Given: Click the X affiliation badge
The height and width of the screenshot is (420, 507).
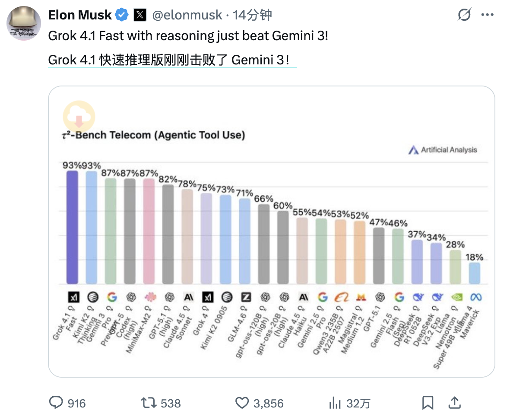Looking at the screenshot, I should pos(139,15).
